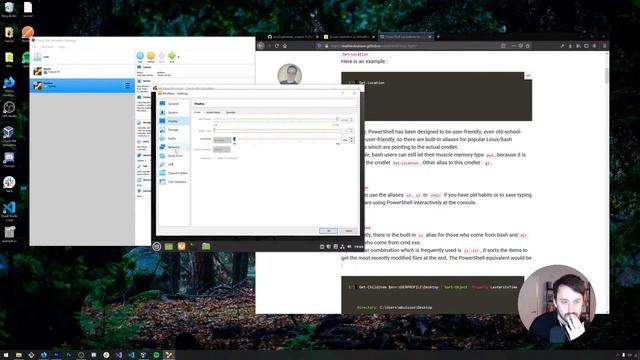Open File menu in VirtualBox Manager
640x360 pixels.
35,47
